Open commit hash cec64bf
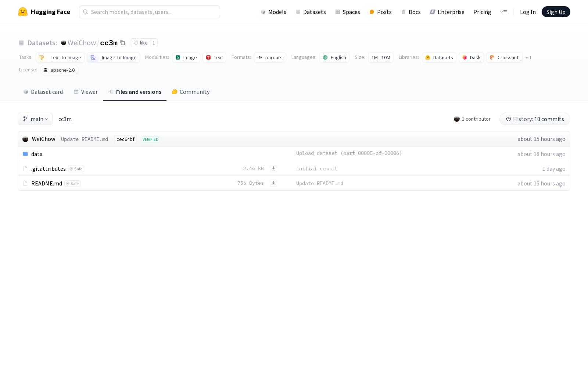Image resolution: width=588 pixels, height=368 pixels. pyautogui.click(x=125, y=139)
